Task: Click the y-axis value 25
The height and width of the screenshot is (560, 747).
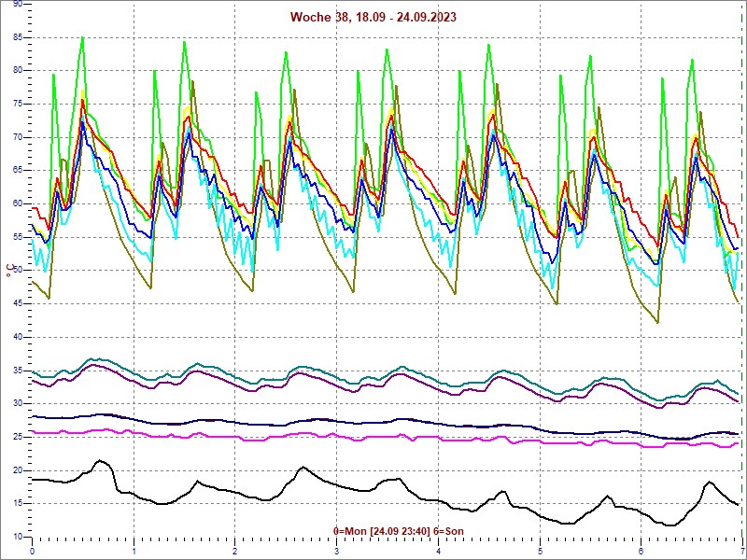Action: [18, 437]
